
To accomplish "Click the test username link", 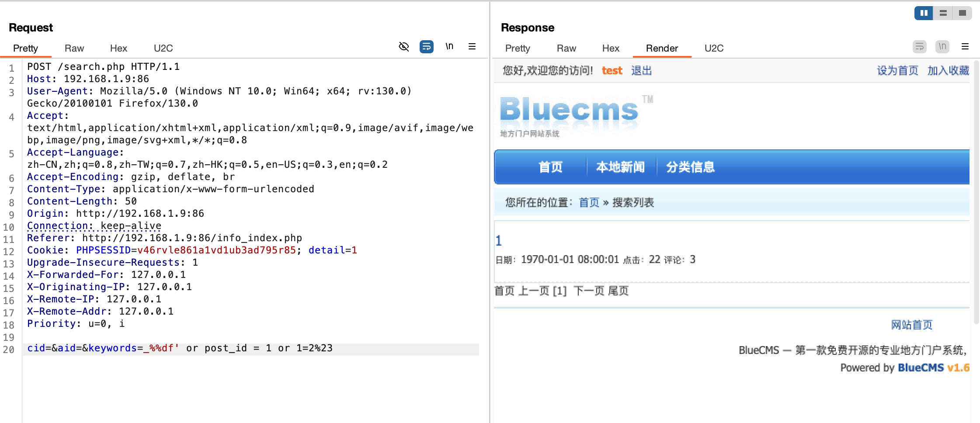I will [x=612, y=70].
